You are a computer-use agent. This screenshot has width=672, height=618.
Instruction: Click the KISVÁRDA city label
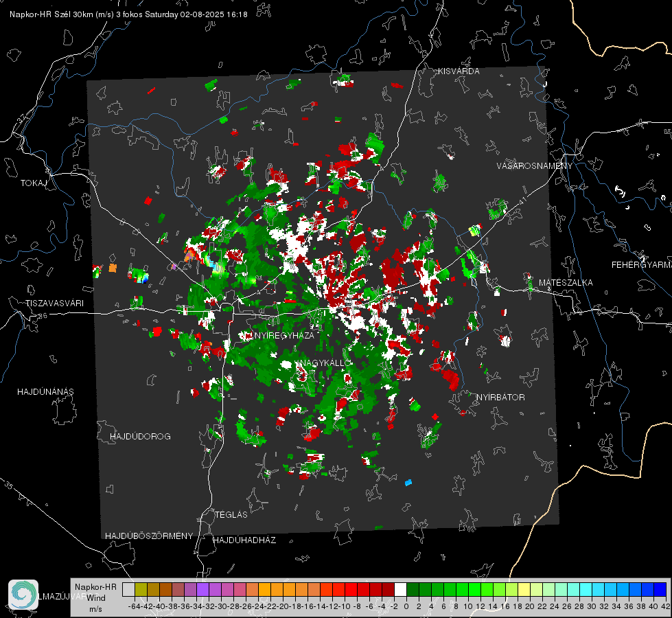459,71
